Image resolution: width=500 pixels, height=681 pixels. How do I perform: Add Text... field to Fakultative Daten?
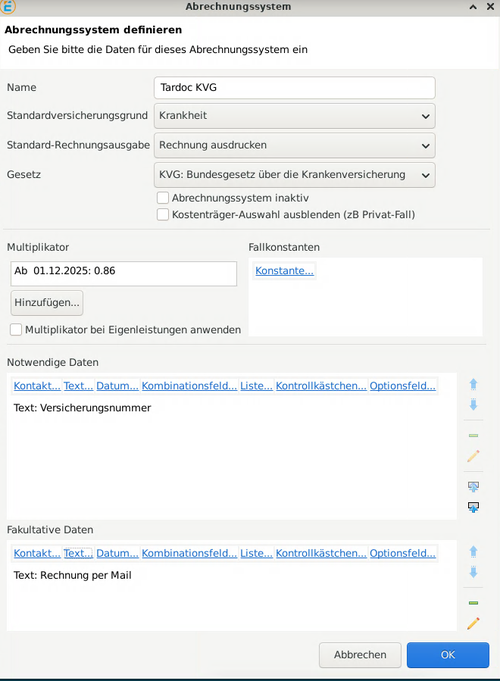tap(78, 553)
